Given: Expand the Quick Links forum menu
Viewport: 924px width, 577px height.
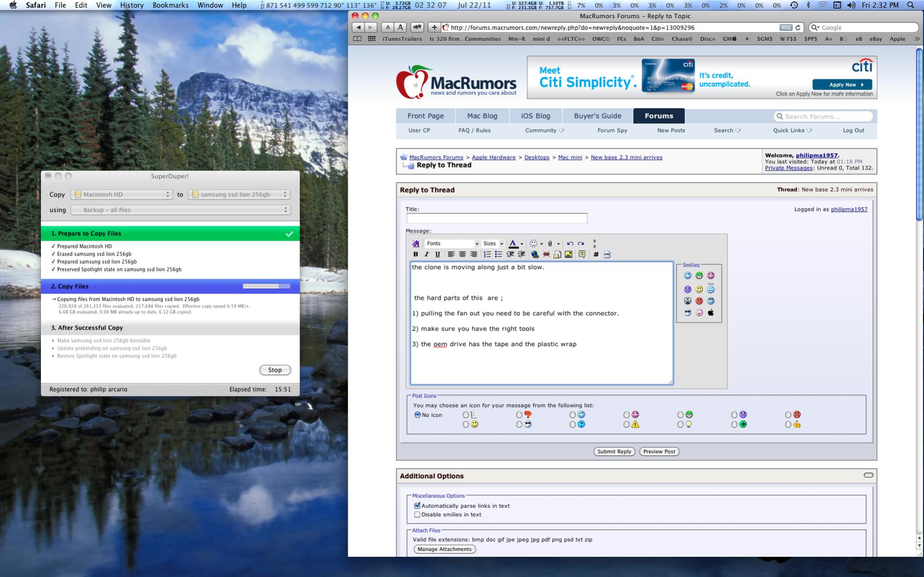Looking at the screenshot, I should click(793, 130).
